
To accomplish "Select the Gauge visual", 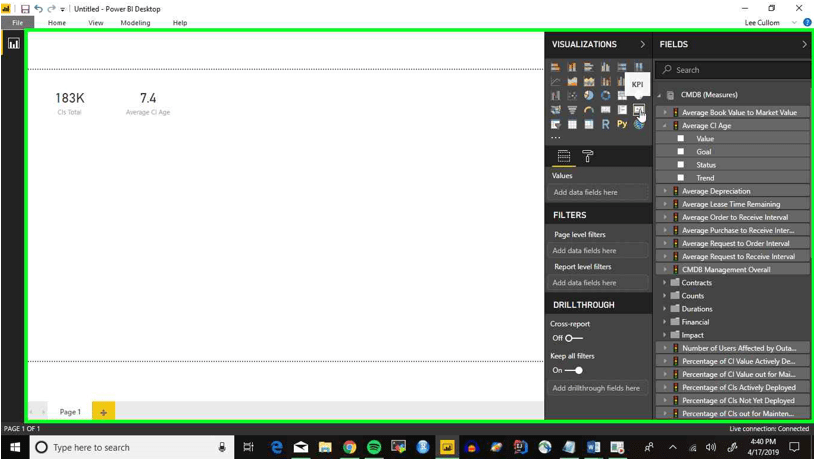I will pos(589,110).
